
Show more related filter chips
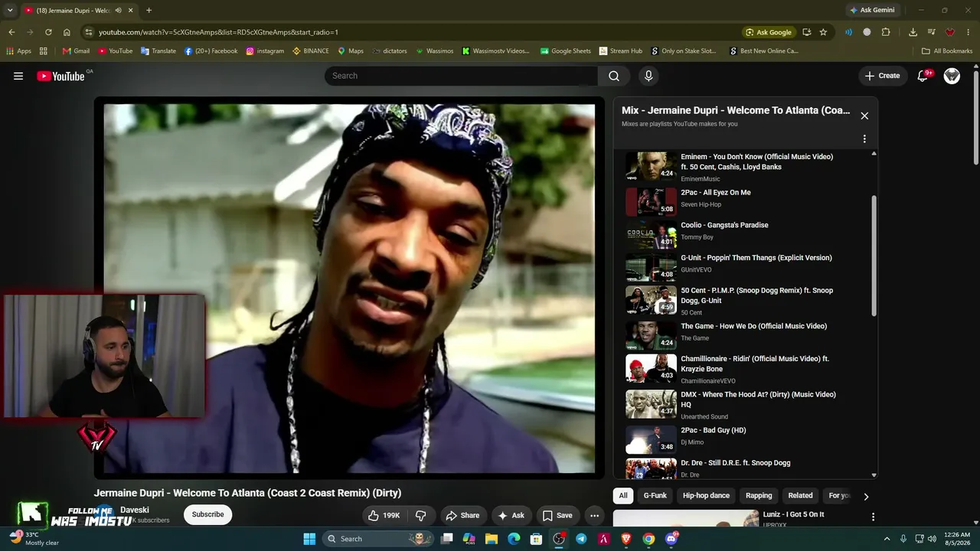click(x=866, y=496)
